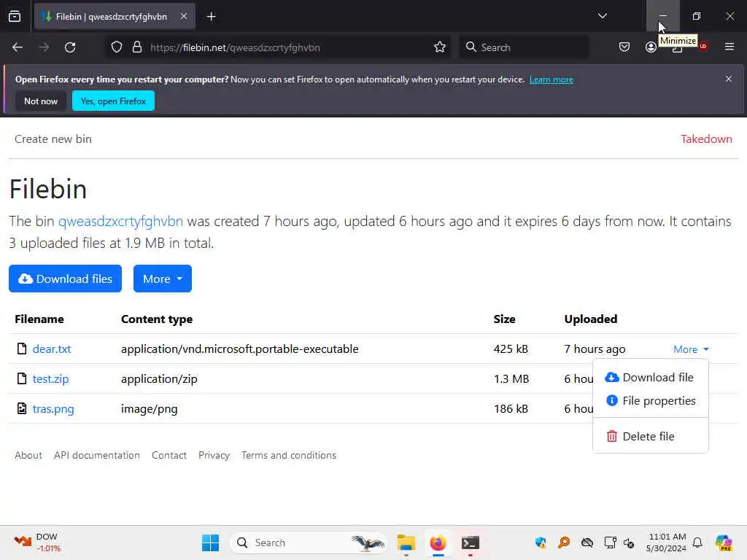This screenshot has height=560, width=747.
Task: Open the Learn more link
Action: click(x=551, y=79)
